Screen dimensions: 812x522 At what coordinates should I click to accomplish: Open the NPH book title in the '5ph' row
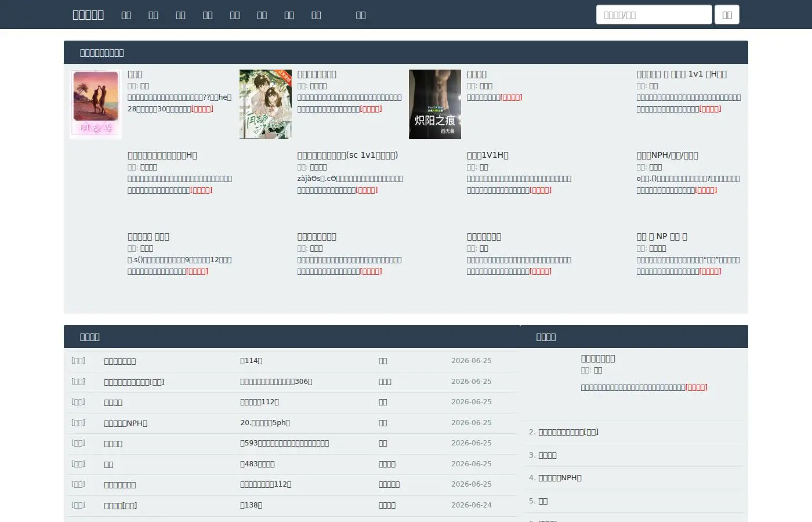(125, 423)
